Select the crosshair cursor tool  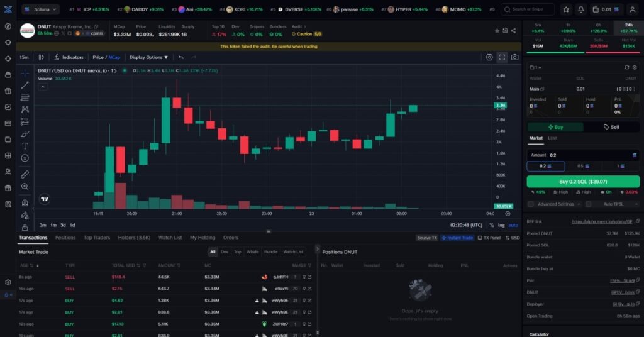(x=25, y=73)
